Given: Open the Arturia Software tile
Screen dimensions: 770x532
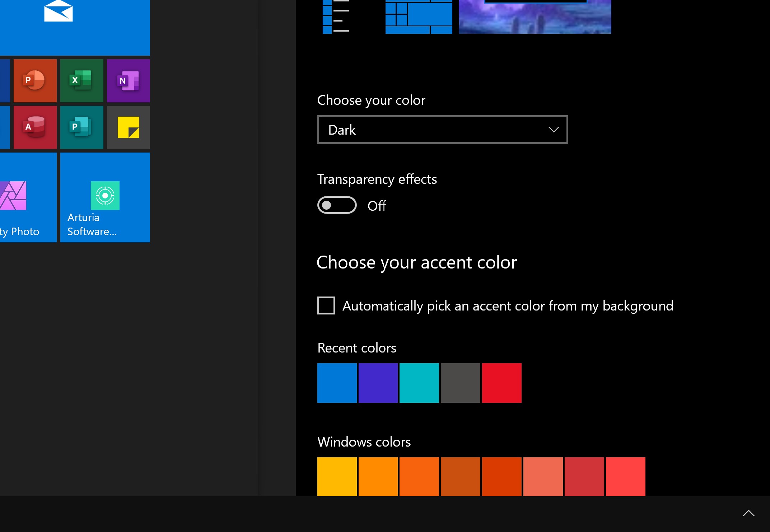Looking at the screenshot, I should 105,197.
